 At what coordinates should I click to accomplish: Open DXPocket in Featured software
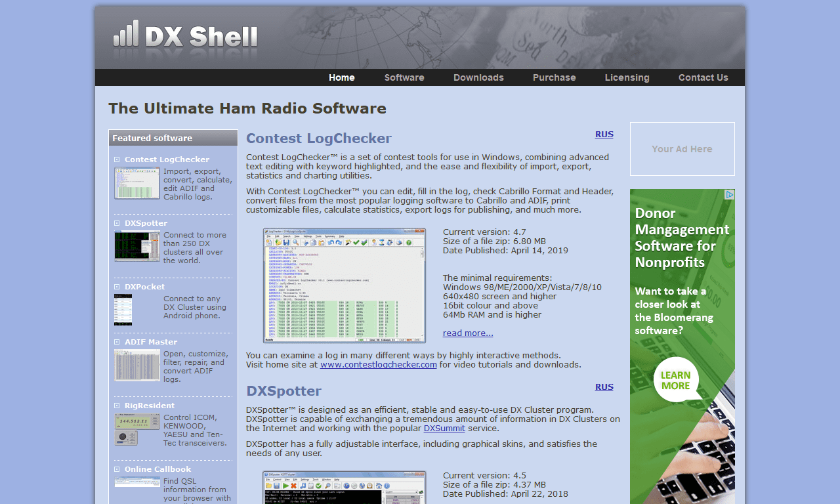click(x=145, y=287)
